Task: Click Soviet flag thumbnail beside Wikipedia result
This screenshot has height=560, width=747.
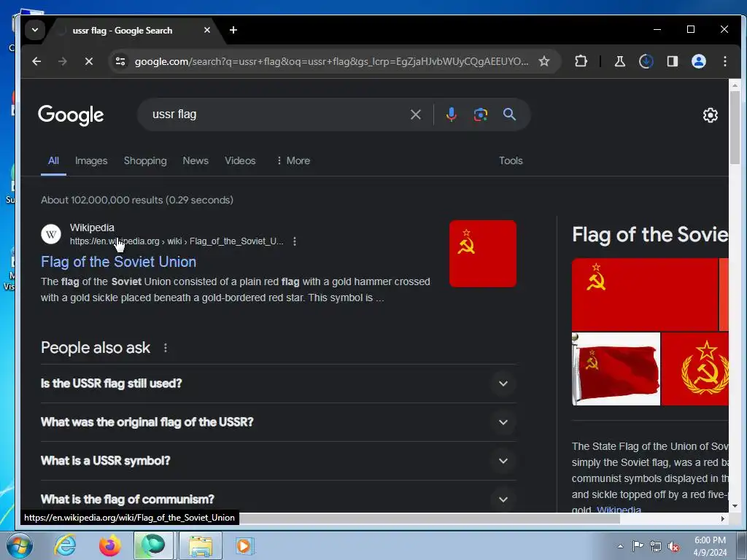Action: [x=483, y=253]
